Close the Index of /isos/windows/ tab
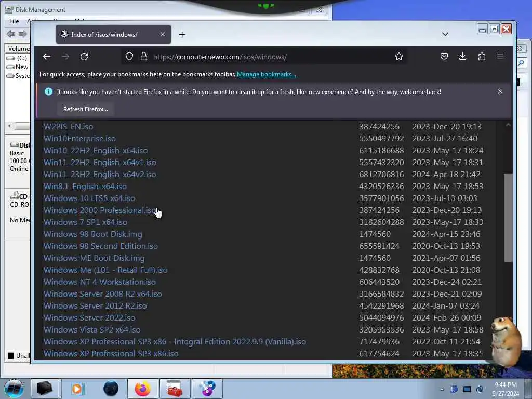 (163, 34)
